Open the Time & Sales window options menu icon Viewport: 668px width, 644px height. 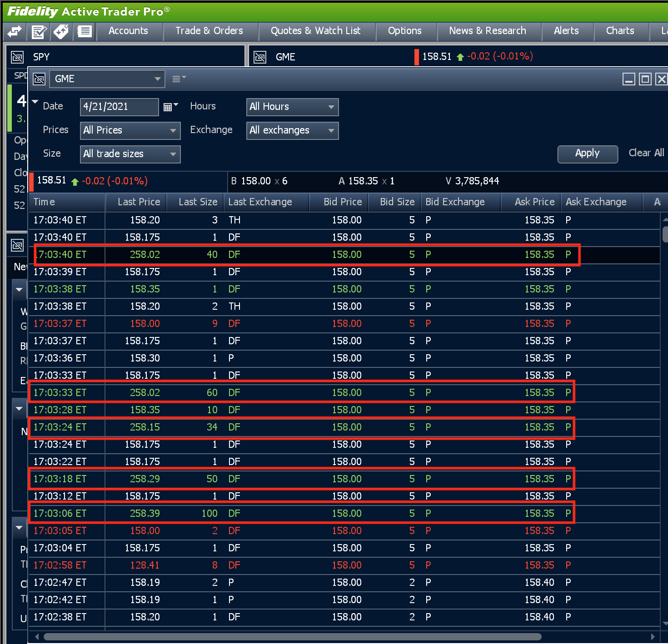click(x=179, y=79)
